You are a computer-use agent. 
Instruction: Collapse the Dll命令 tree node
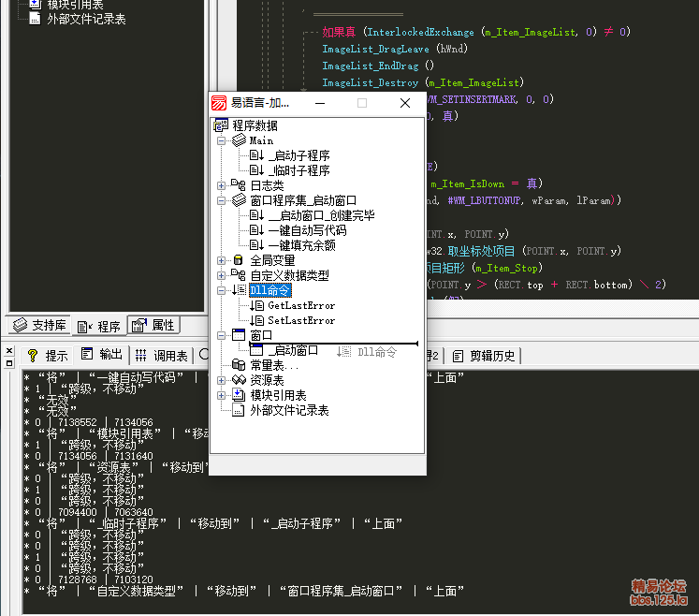pyautogui.click(x=222, y=290)
